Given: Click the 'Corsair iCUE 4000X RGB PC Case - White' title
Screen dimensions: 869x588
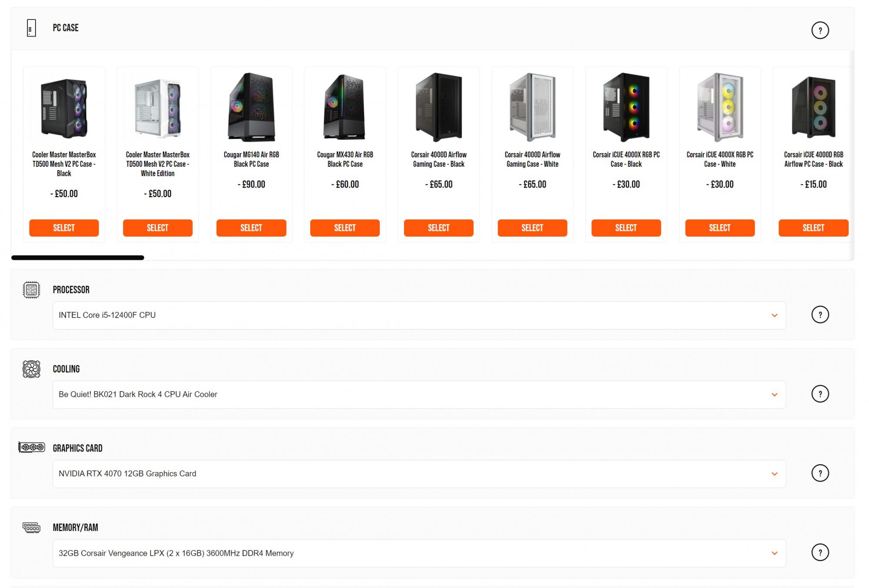Looking at the screenshot, I should (x=720, y=159).
